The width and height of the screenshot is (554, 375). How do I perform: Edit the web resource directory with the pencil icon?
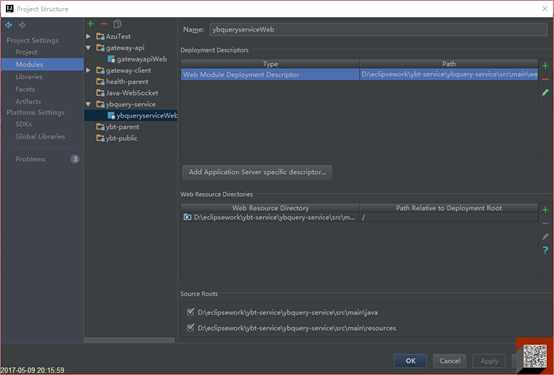[x=545, y=237]
